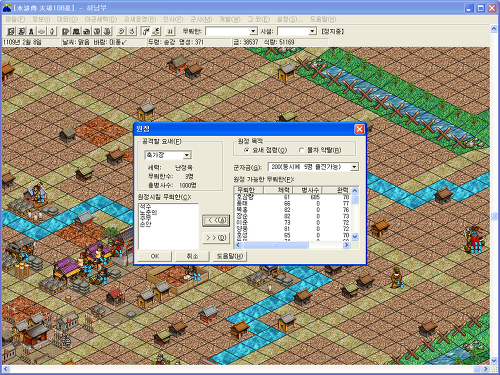The image size is (500, 375).
Task: Click the 금: 38537 gold value in status bar
Action: pos(246,42)
